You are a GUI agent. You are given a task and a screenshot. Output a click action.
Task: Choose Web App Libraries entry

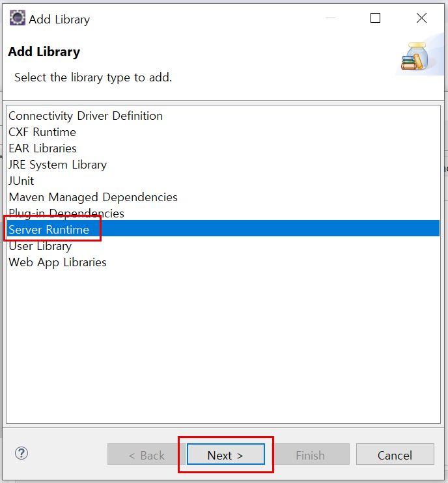click(x=57, y=262)
